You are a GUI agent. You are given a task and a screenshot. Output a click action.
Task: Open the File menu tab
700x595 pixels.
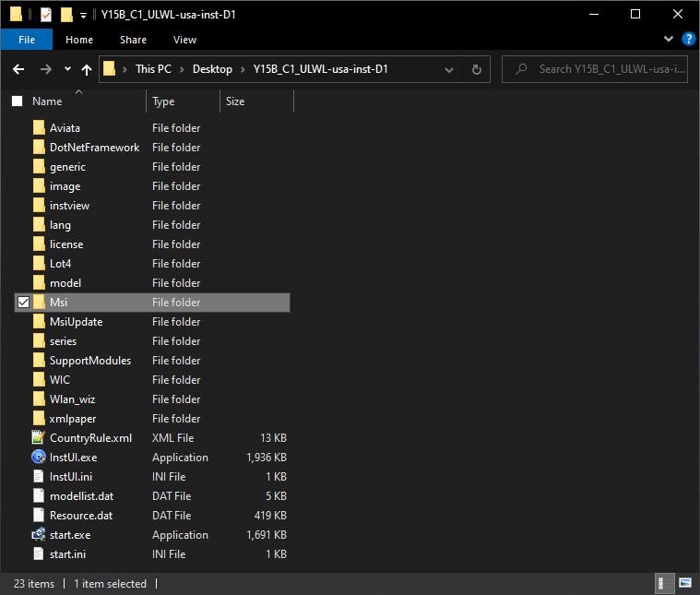(27, 40)
